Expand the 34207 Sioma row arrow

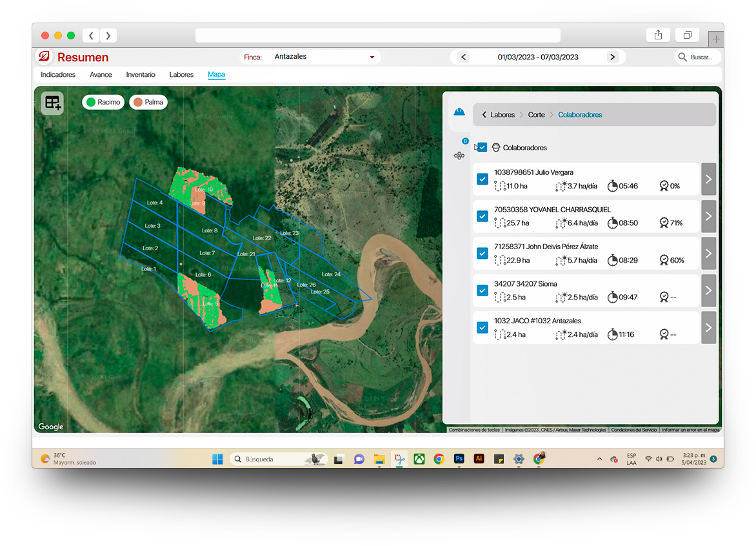708,290
